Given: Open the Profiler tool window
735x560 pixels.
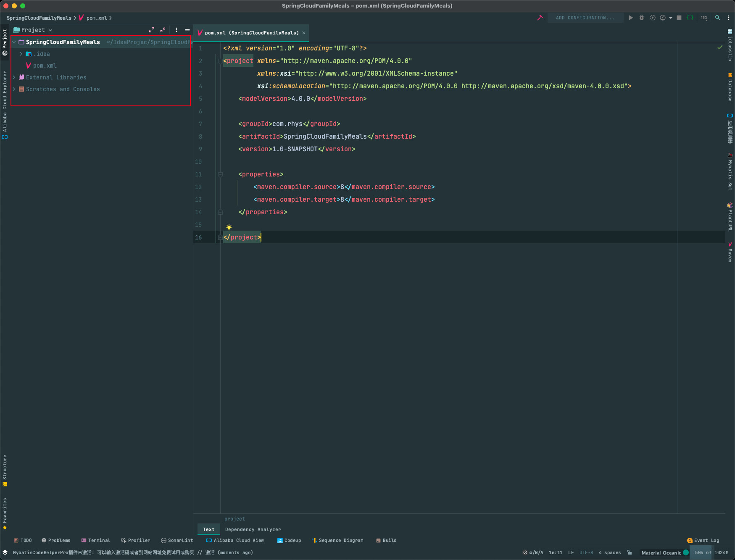Looking at the screenshot, I should [135, 540].
